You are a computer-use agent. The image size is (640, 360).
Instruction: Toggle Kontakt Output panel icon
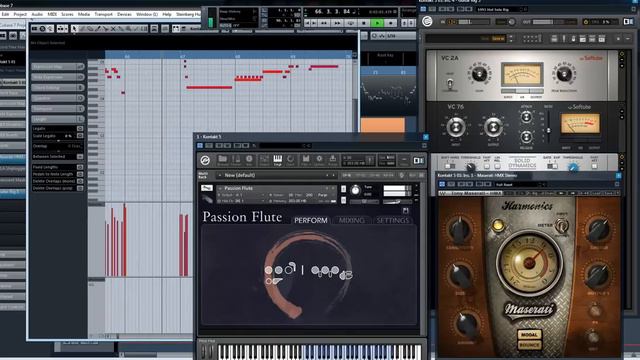[264, 160]
